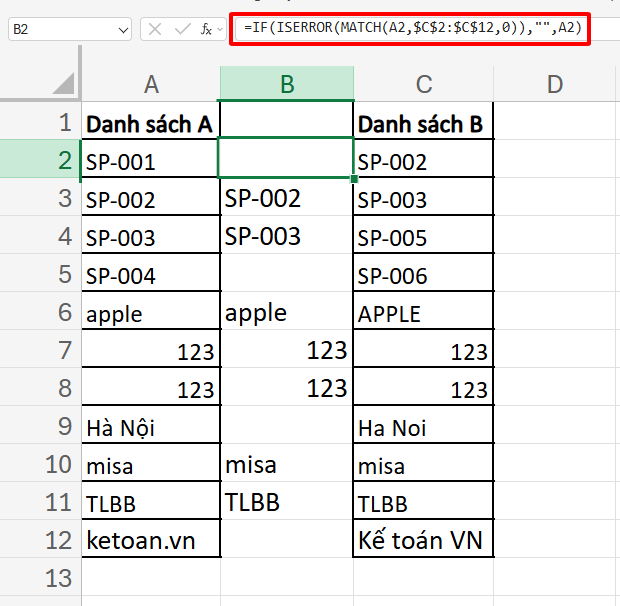Select row 8 header
Screen dimensions: 620x606
pos(40,387)
